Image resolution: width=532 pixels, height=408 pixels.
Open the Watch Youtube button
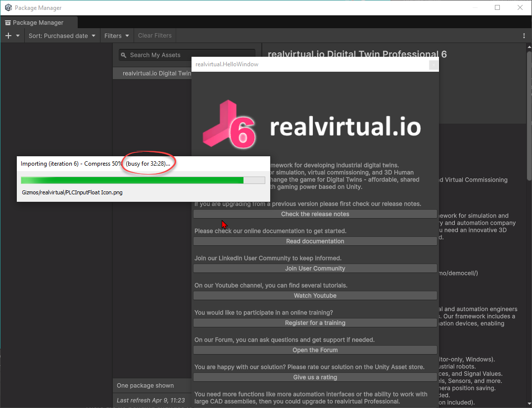(x=315, y=295)
